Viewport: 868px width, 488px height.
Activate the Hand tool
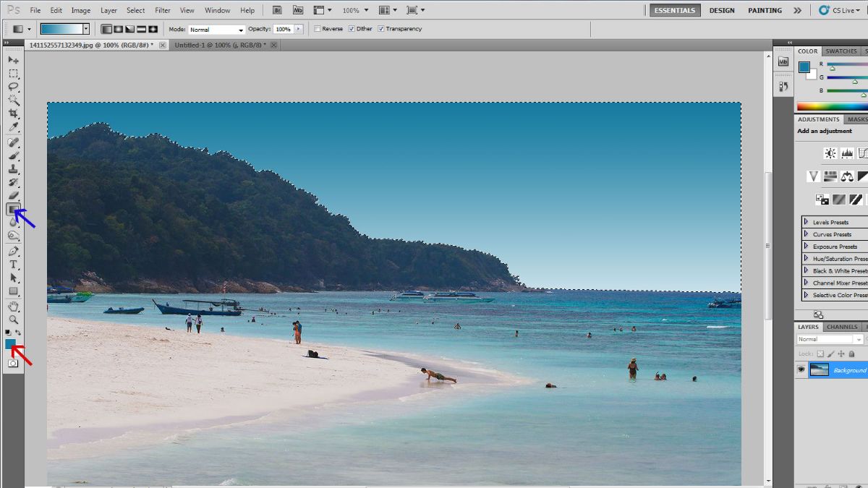(13, 306)
